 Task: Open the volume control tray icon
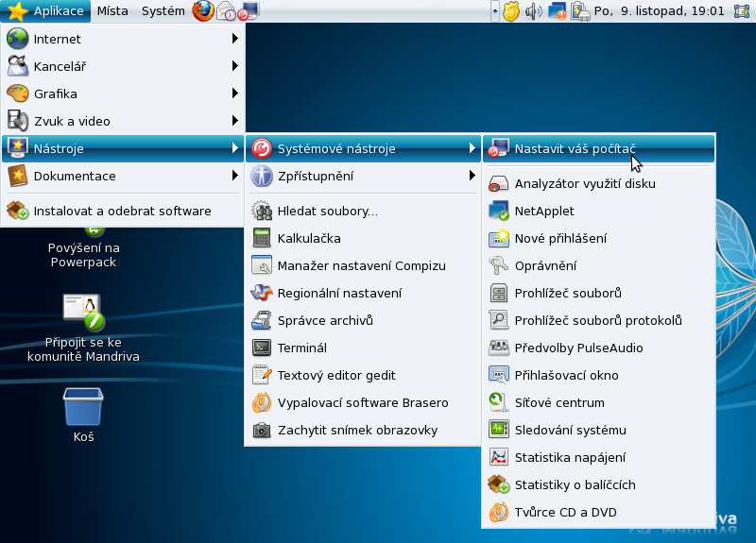coord(533,11)
